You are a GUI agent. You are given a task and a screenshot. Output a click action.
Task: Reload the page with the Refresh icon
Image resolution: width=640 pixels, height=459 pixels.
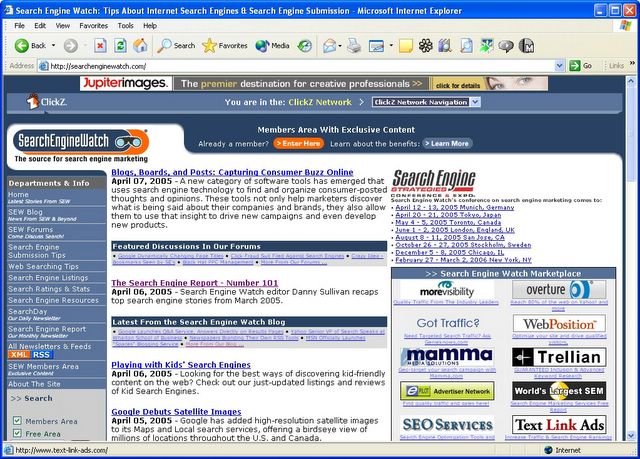[x=120, y=46]
